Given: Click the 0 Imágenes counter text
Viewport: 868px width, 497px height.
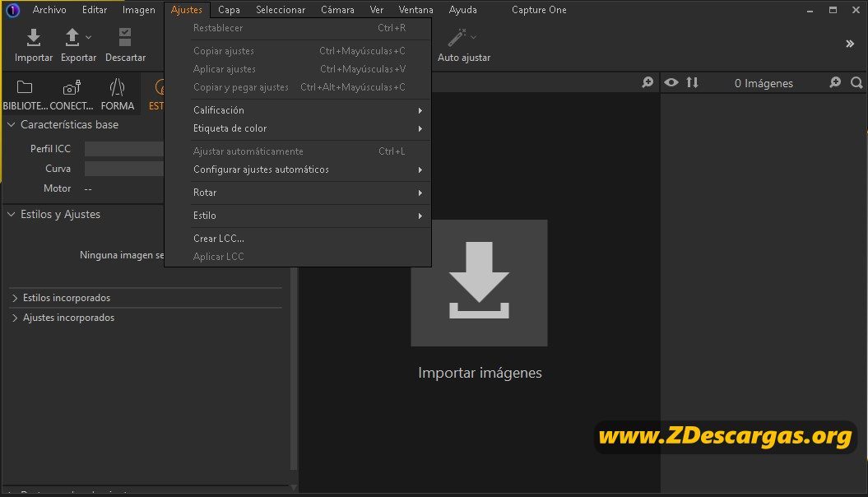Looking at the screenshot, I should click(764, 83).
